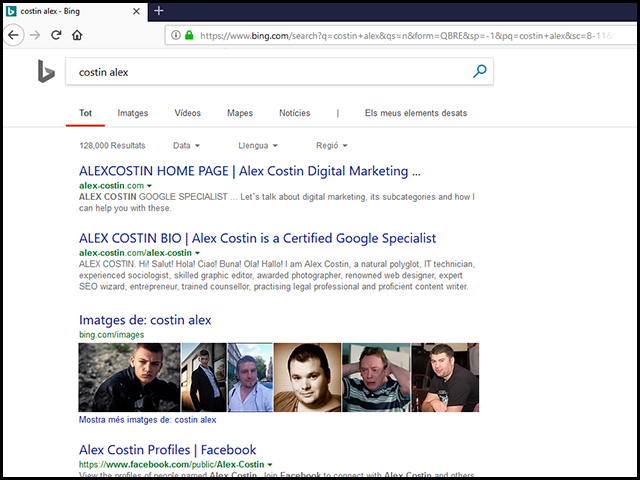Open thumbnail of man in leather jacket

[x=129, y=377]
